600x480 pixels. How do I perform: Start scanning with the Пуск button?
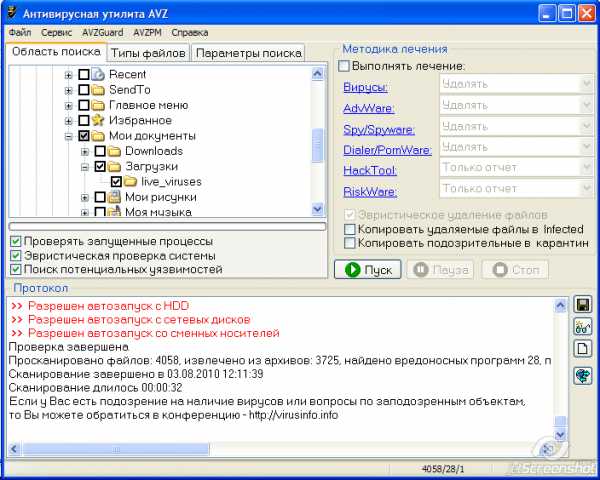tap(368, 270)
